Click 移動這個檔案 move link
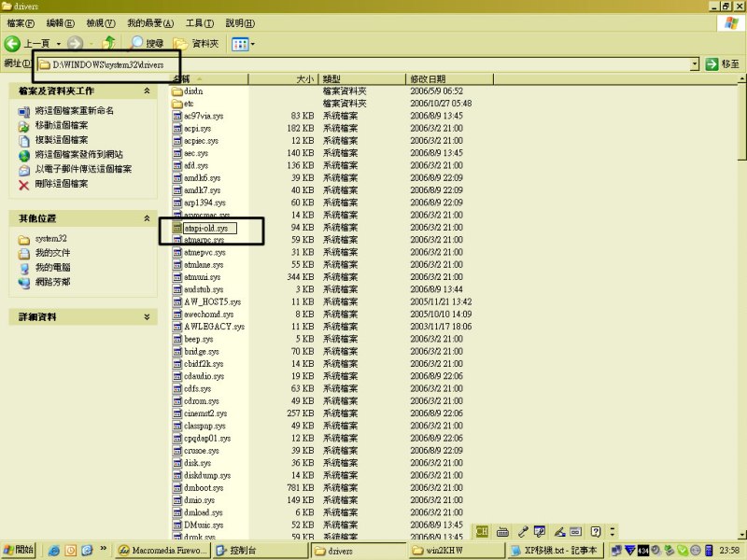The image size is (747, 560). pyautogui.click(x=62, y=125)
